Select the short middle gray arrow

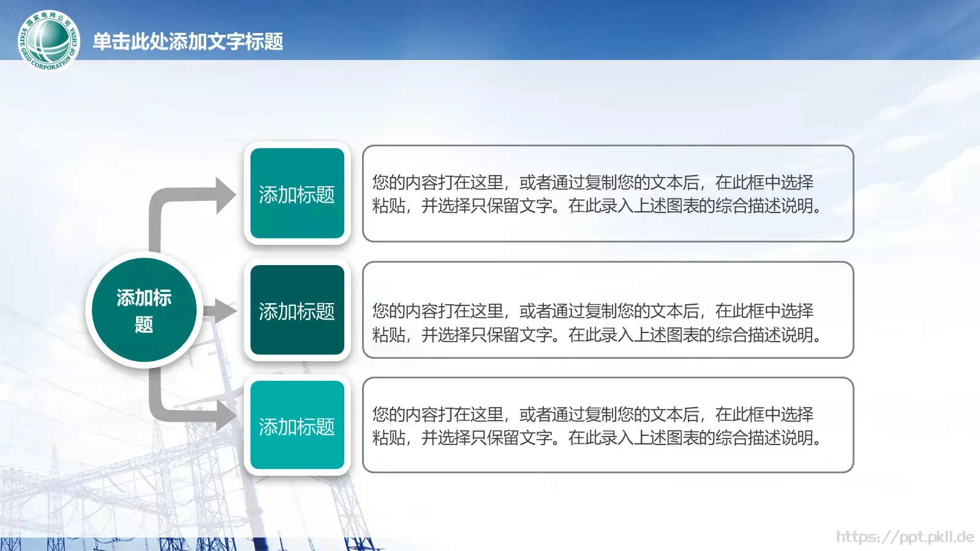click(x=219, y=311)
